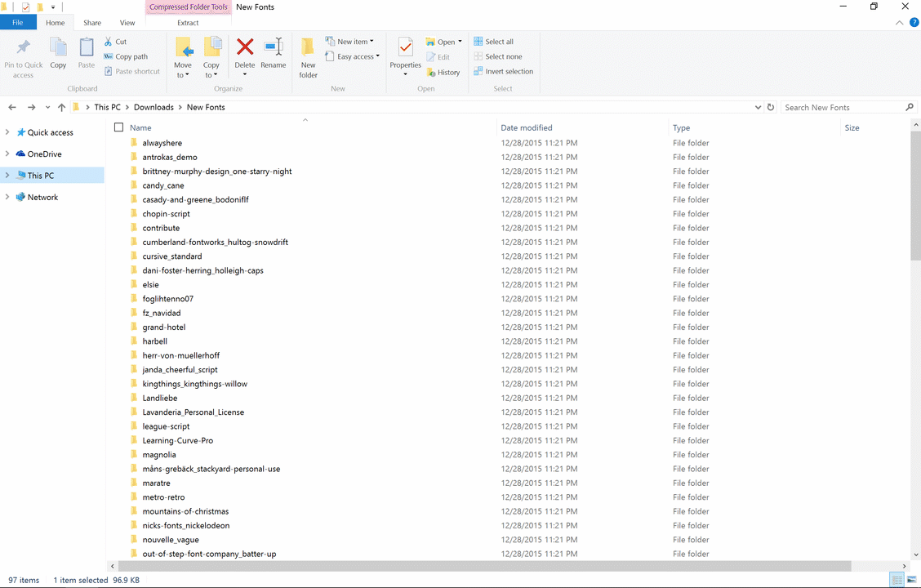The width and height of the screenshot is (921, 588).
Task: Open Properties from the ribbon
Action: 405,49
